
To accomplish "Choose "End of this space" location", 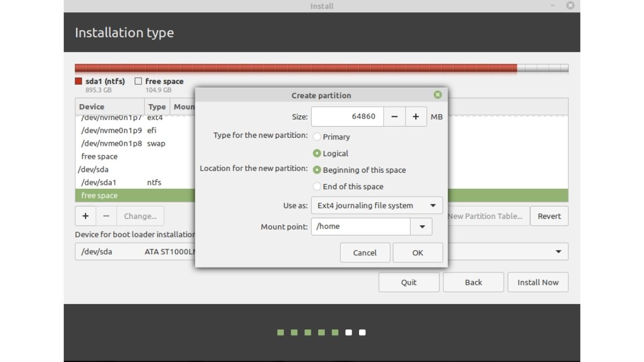I will tap(317, 186).
